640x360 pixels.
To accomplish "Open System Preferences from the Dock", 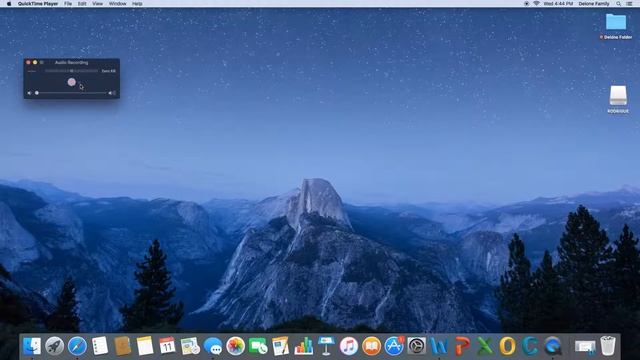I will (x=417, y=346).
